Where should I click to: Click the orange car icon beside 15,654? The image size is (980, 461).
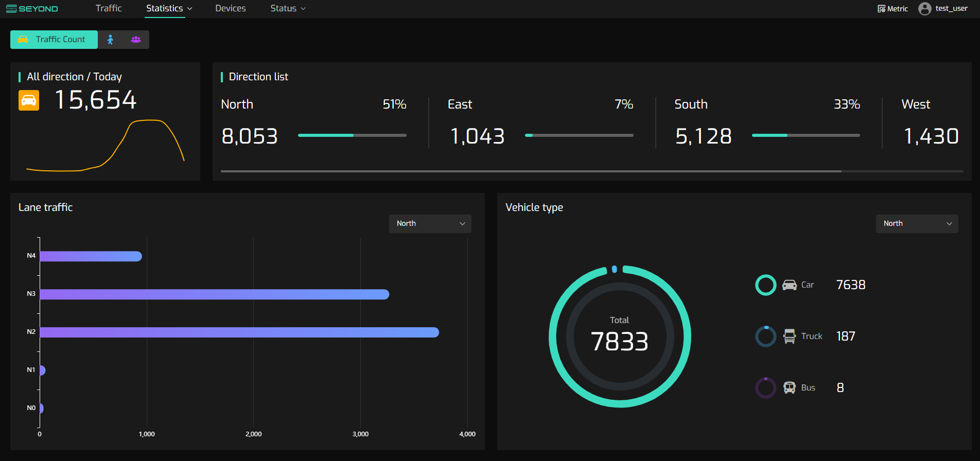click(x=29, y=100)
